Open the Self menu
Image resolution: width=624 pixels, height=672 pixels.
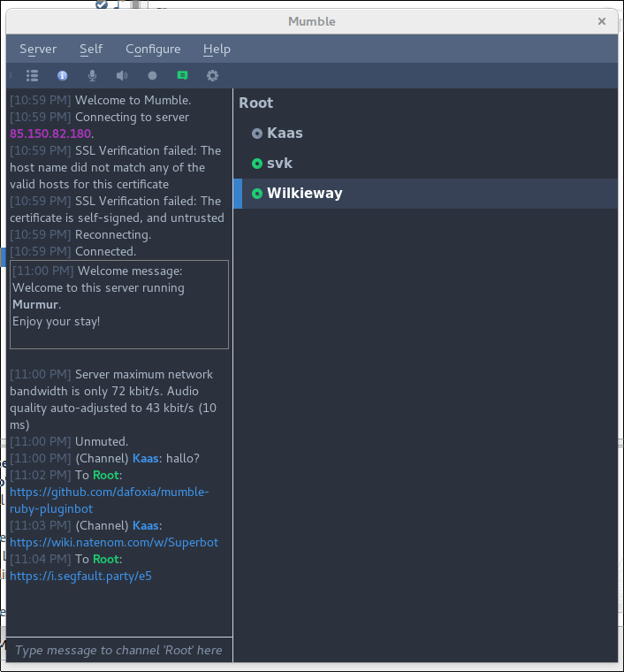91,50
